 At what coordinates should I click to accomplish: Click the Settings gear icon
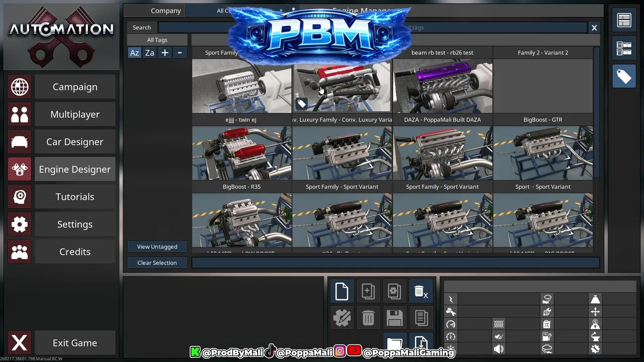coord(20,224)
